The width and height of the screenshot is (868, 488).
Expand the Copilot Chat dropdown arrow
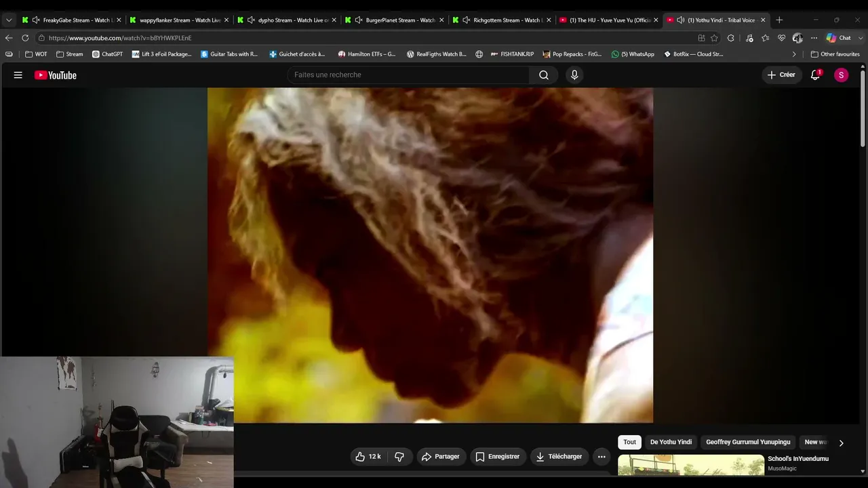859,38
